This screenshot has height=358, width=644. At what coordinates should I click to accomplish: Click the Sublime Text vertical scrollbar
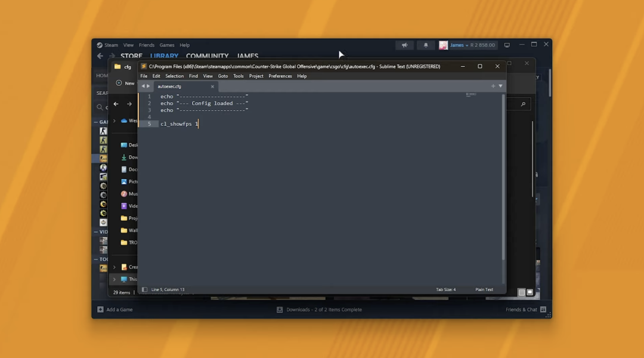click(x=503, y=177)
